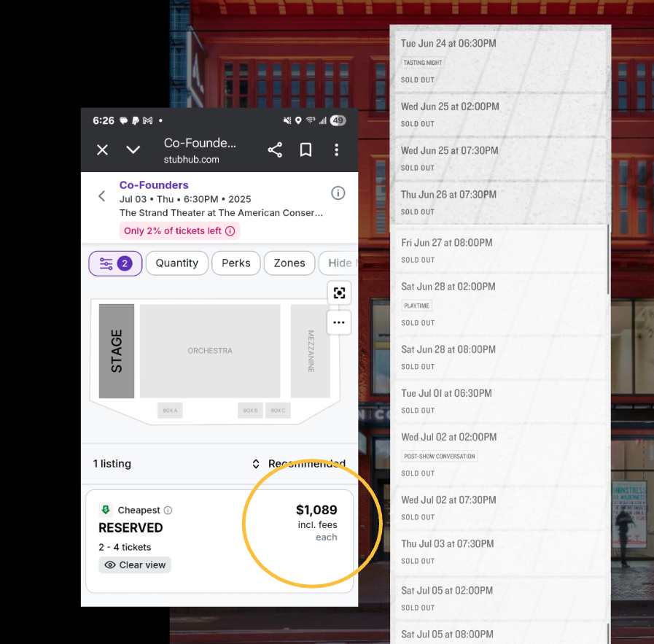Select the Mezzanine section on map
Viewport: 654px width, 644px height.
click(311, 351)
